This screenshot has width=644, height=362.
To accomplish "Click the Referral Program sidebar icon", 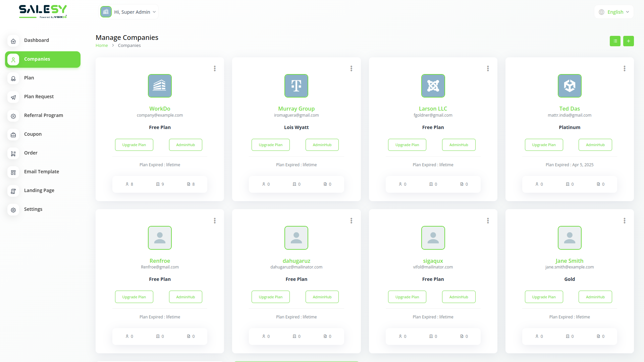I will (x=13, y=116).
